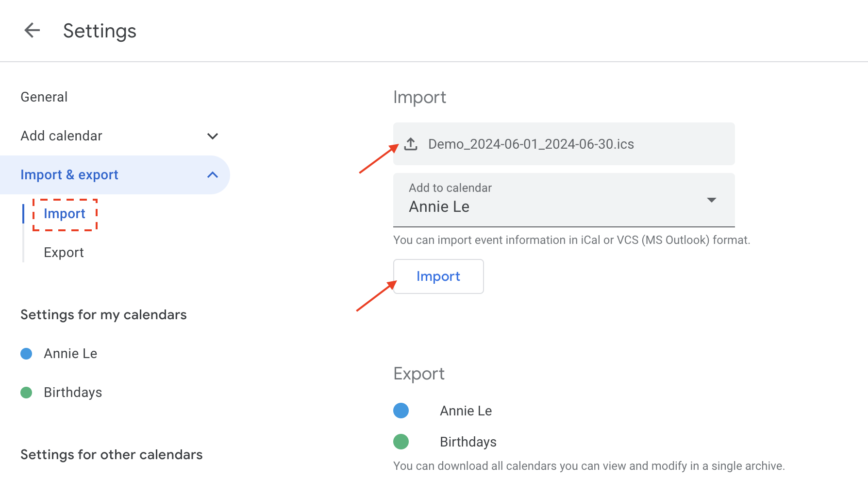Click the upload icon beside the .ics filename
The width and height of the screenshot is (868, 481).
coord(411,144)
